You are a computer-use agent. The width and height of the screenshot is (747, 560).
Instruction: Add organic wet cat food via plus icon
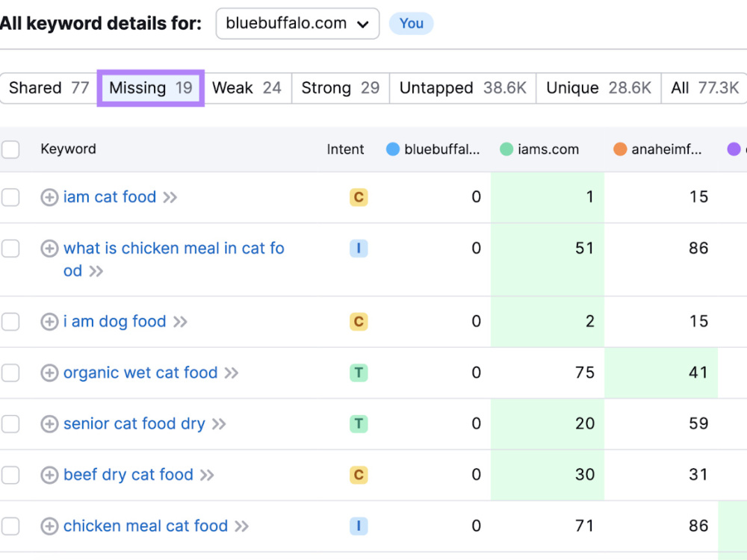[x=49, y=373]
